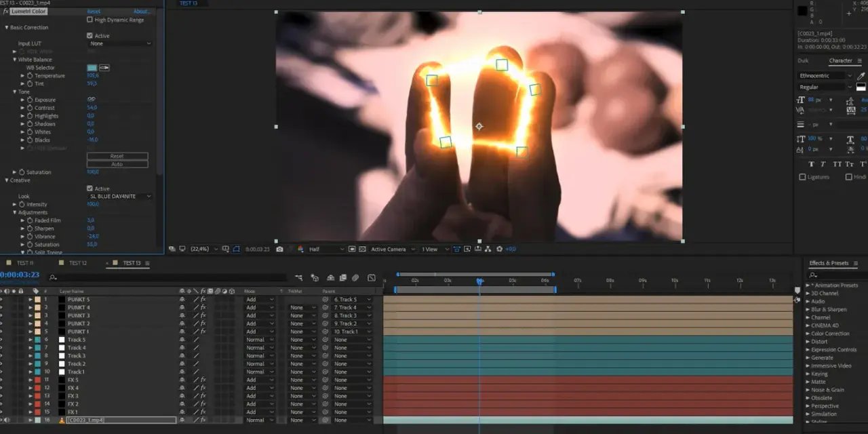Click the Take Snapshot camera icon
The image size is (868, 434).
(279, 250)
